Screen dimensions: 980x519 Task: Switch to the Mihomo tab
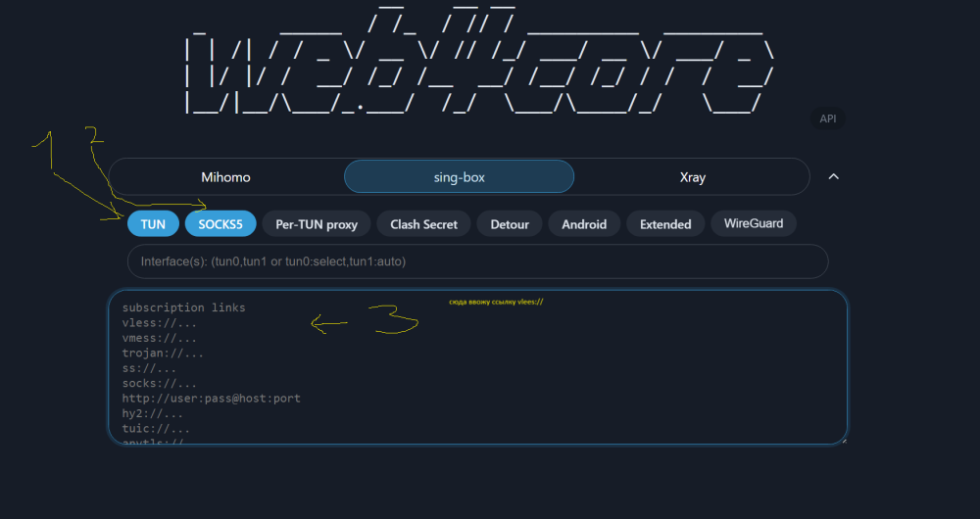226,177
